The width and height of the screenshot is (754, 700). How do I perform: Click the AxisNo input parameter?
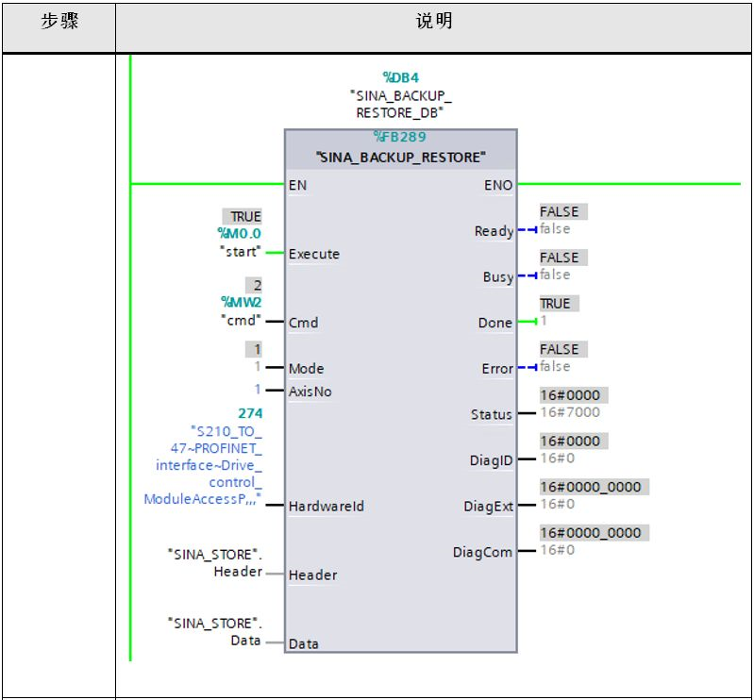click(x=310, y=392)
